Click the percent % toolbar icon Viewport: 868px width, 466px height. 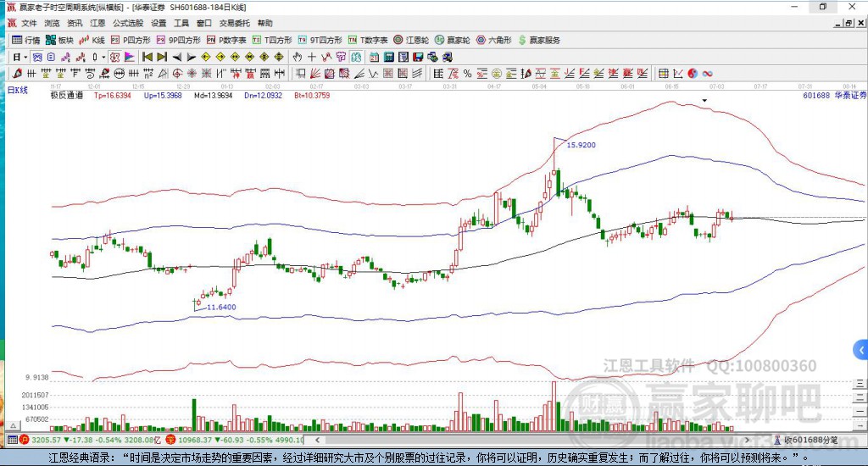(468, 74)
